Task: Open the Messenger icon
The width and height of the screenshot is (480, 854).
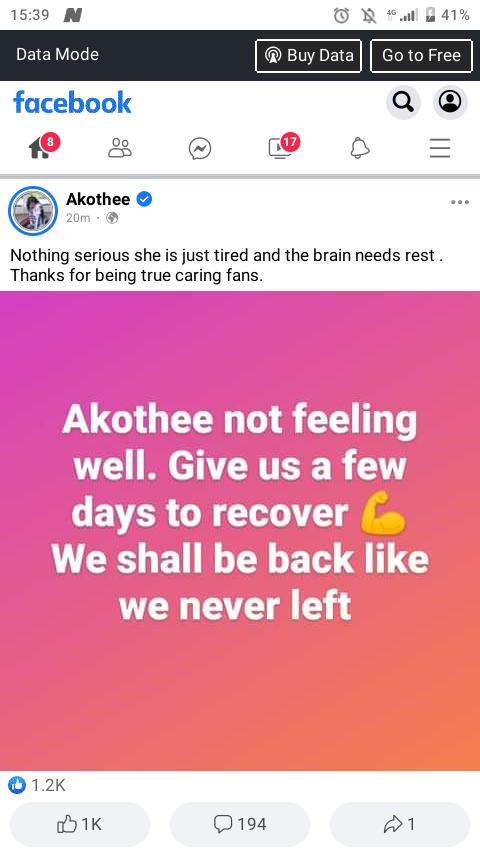Action: pos(200,148)
